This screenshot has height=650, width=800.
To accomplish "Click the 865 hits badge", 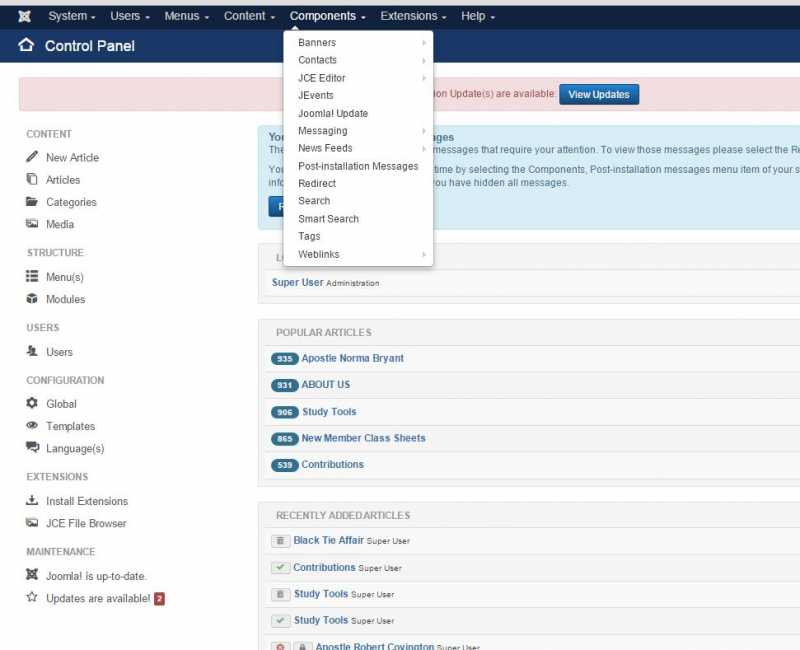I will tap(285, 439).
